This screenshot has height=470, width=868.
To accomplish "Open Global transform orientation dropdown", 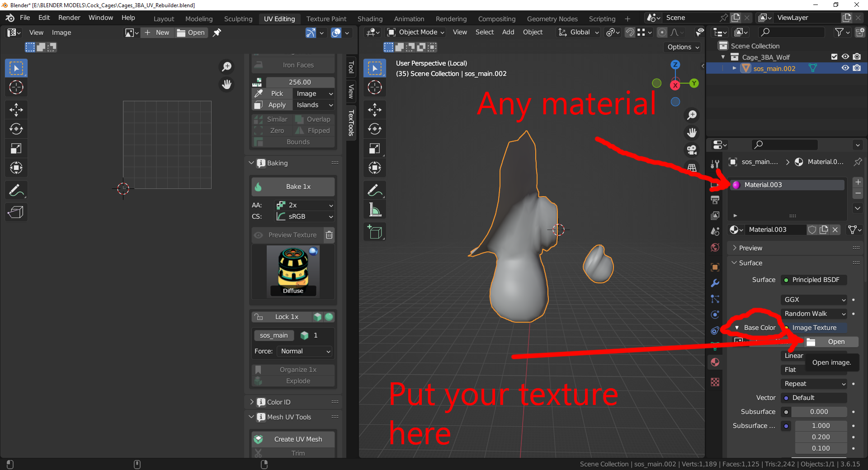I will (578, 32).
